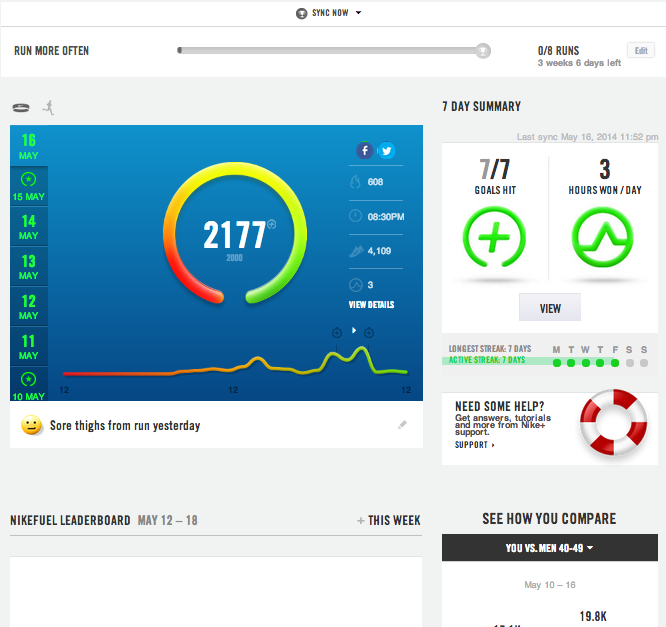Click the 0/8 RUNS goal text

[x=558, y=51]
